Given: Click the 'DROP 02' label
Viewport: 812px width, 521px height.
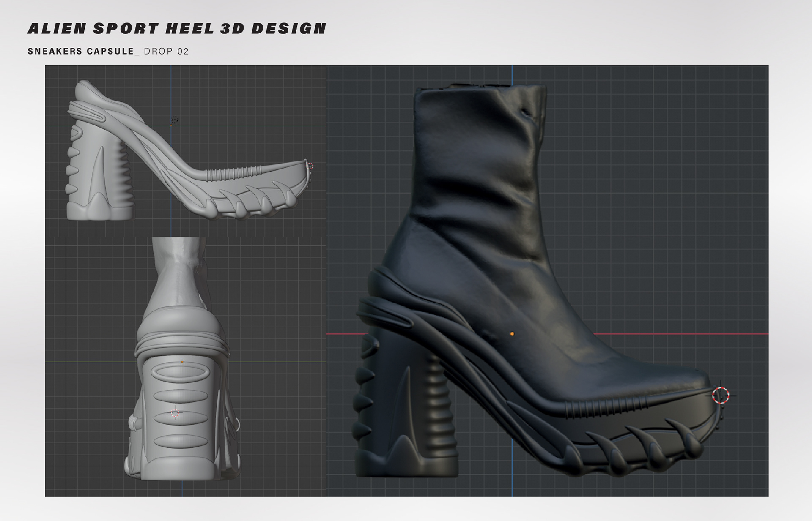Looking at the screenshot, I should click(x=166, y=52).
